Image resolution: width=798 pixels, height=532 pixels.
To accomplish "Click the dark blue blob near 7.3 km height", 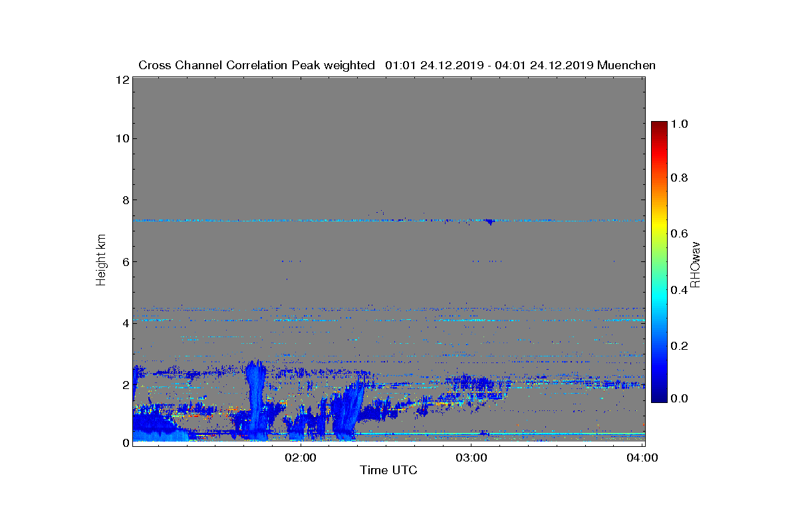I will pyautogui.click(x=489, y=221).
